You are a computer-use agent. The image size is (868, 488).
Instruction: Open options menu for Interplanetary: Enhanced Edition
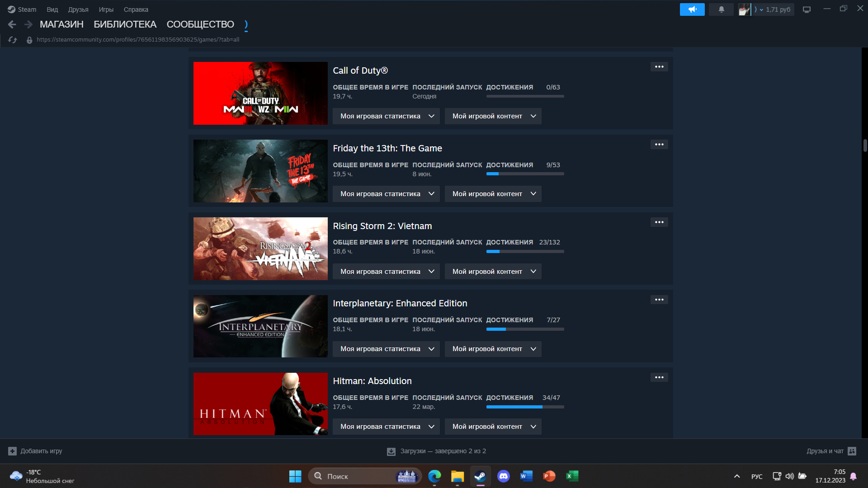(659, 300)
